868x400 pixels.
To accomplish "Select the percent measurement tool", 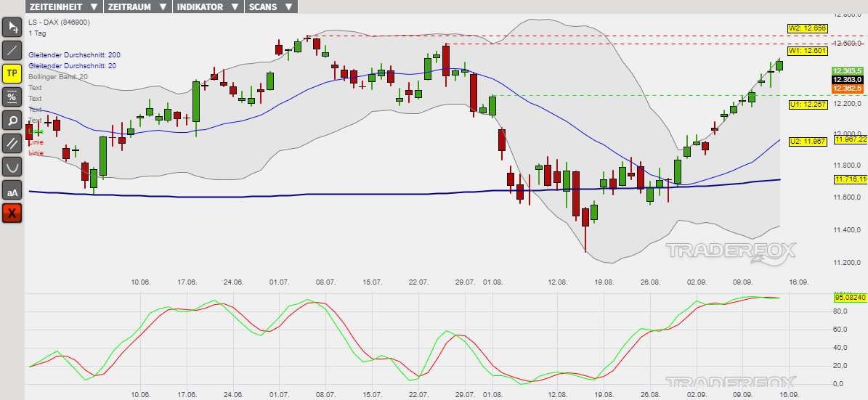I will pyautogui.click(x=12, y=97).
